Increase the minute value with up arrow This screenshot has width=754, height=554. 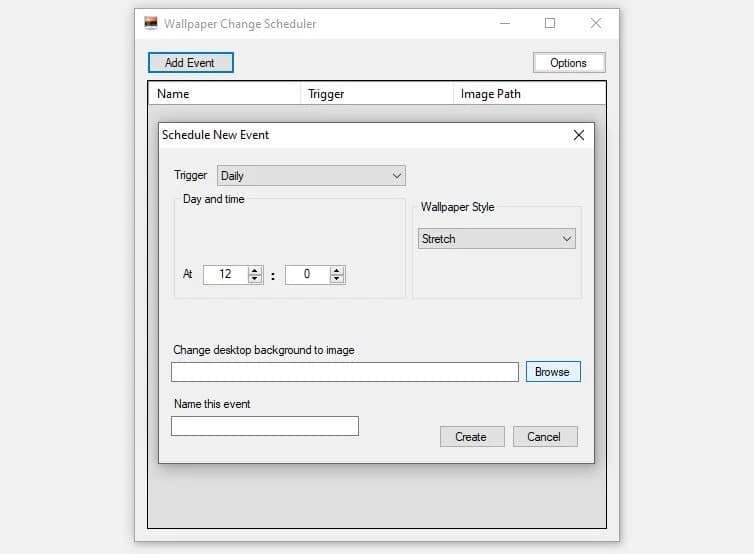[337, 271]
